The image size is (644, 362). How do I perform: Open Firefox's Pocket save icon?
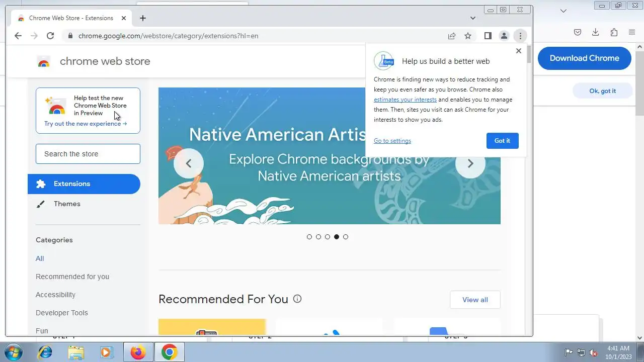coord(578,32)
